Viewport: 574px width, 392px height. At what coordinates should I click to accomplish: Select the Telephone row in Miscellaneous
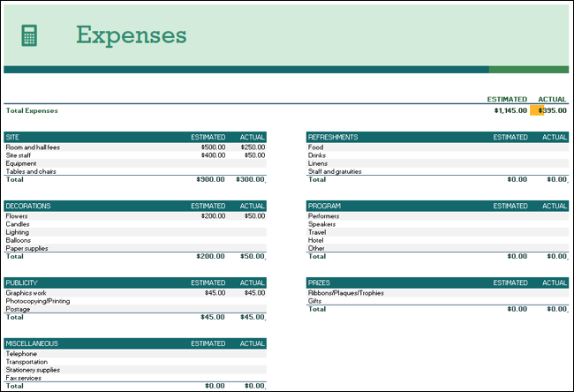click(135, 353)
